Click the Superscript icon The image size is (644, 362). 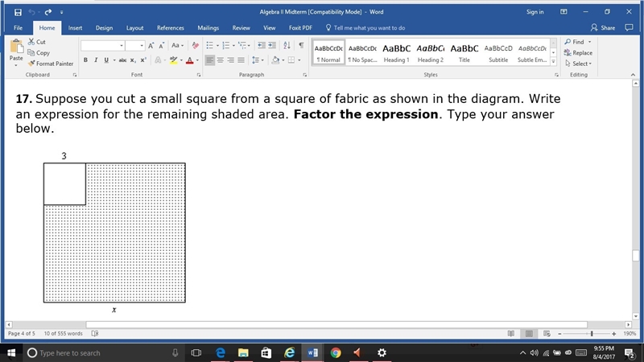tap(143, 60)
